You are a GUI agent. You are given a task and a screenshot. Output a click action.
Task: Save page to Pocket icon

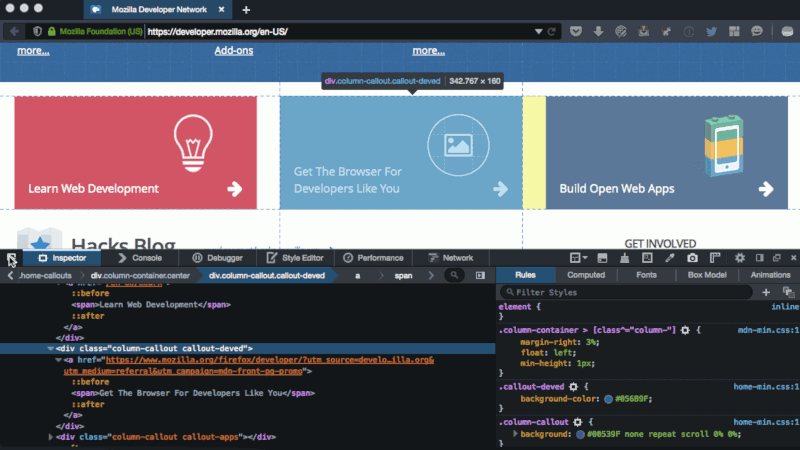576,32
